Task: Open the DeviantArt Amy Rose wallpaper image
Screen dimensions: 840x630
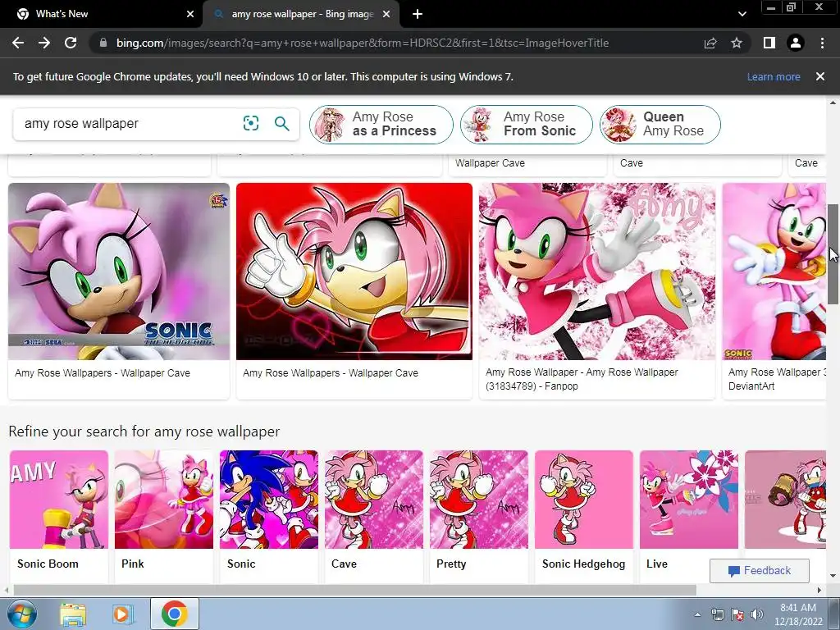Action: tap(774, 272)
